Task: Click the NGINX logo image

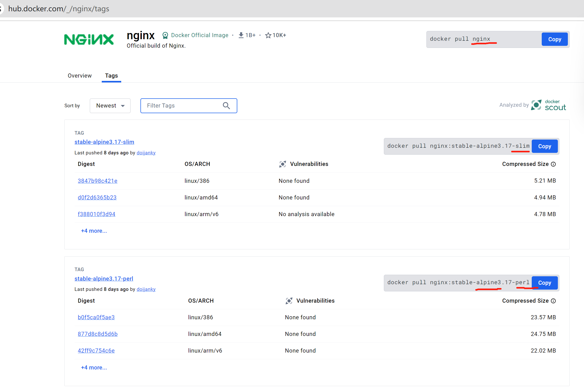Action: point(89,39)
